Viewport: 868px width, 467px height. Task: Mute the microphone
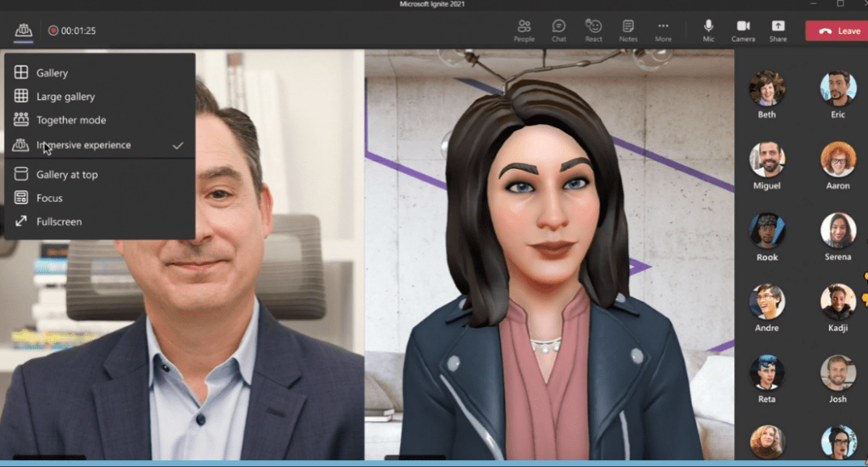[708, 31]
